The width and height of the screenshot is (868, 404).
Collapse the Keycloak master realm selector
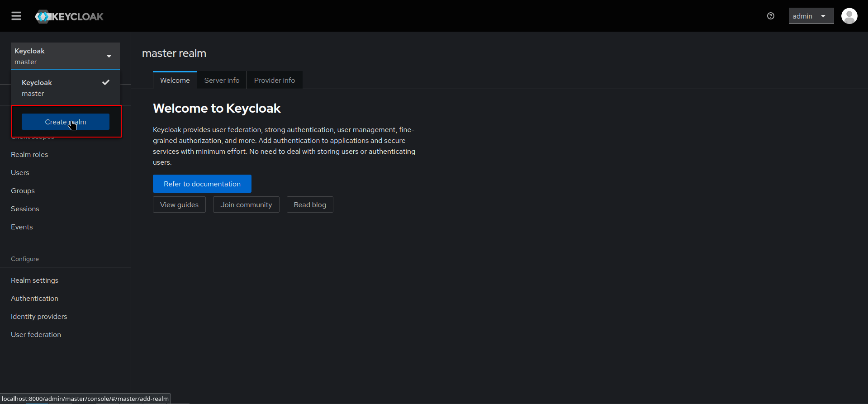[65, 56]
